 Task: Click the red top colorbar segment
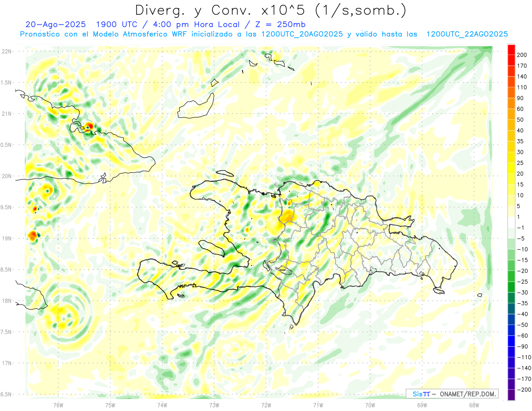[x=512, y=50]
